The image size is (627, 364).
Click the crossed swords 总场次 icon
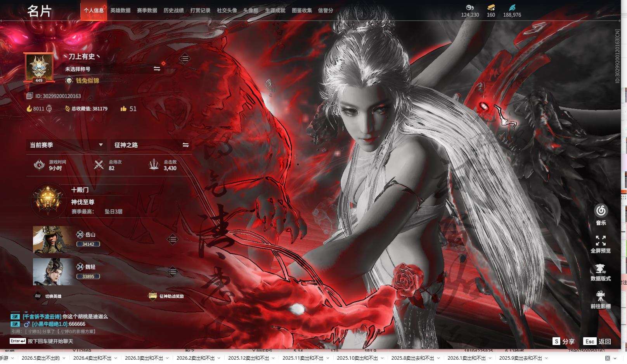pos(99,165)
